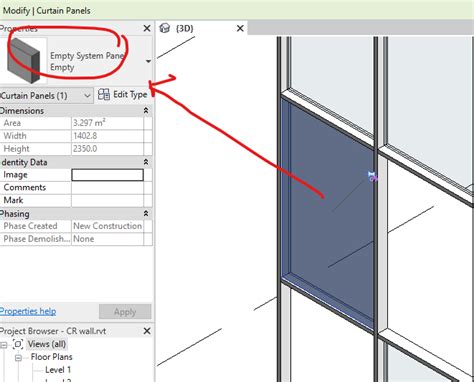Click the Dimensions section header
The image size is (474, 382).
pos(76,111)
